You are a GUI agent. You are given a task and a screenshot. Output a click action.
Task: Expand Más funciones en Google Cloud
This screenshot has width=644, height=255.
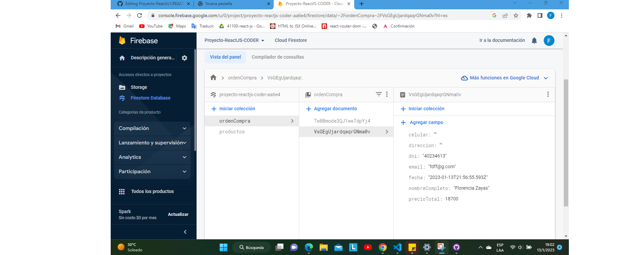tap(504, 78)
